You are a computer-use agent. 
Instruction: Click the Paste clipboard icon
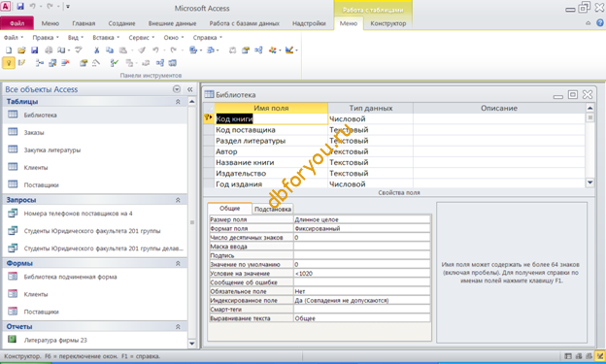(x=123, y=50)
